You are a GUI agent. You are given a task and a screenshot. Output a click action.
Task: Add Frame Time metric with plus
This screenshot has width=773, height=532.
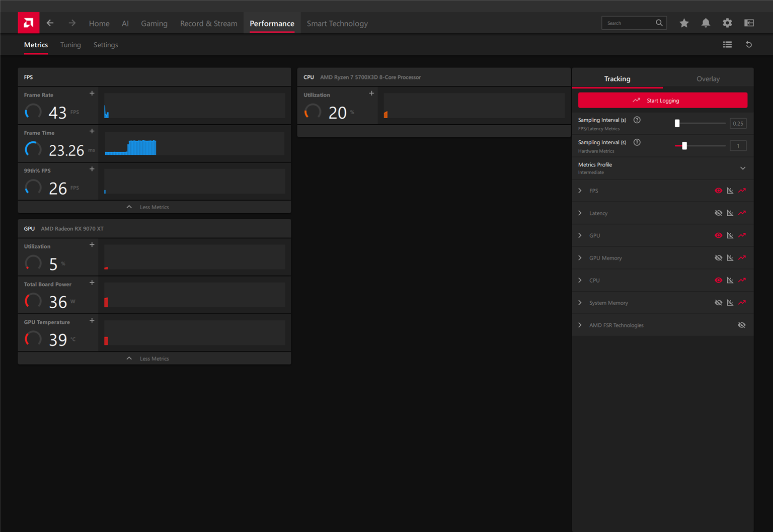[92, 131]
